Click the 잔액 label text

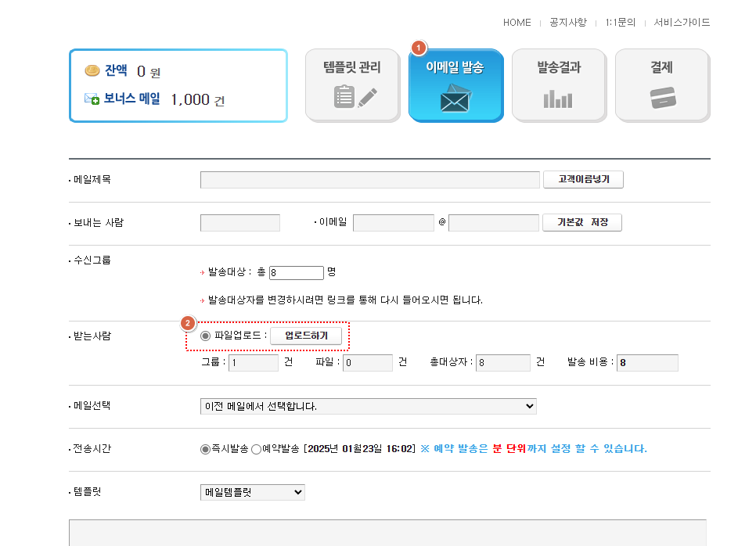click(x=116, y=70)
